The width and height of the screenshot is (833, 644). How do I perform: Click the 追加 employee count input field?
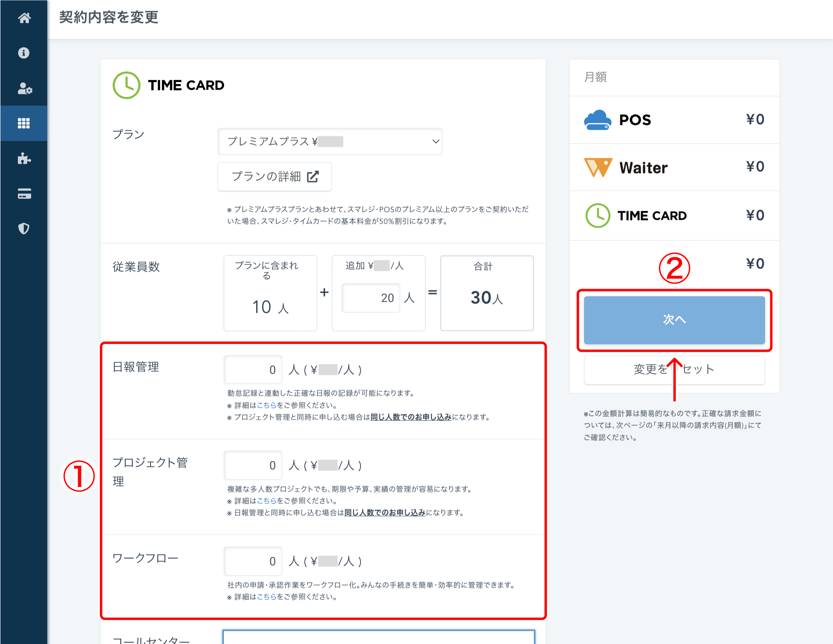click(371, 298)
